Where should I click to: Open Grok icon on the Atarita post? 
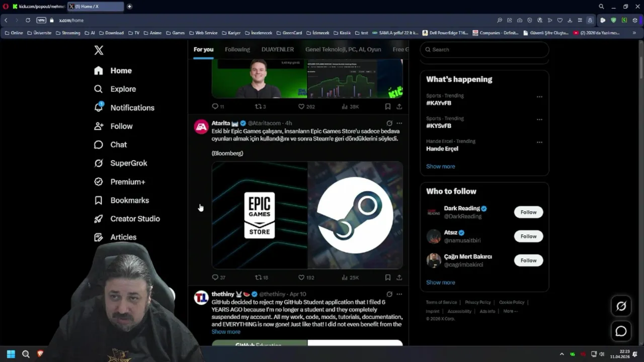[389, 123]
